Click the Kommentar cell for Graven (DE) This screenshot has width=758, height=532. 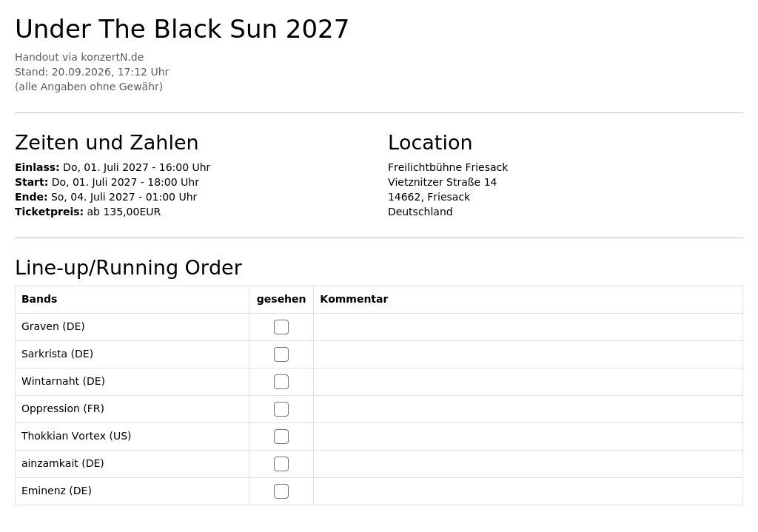528,327
